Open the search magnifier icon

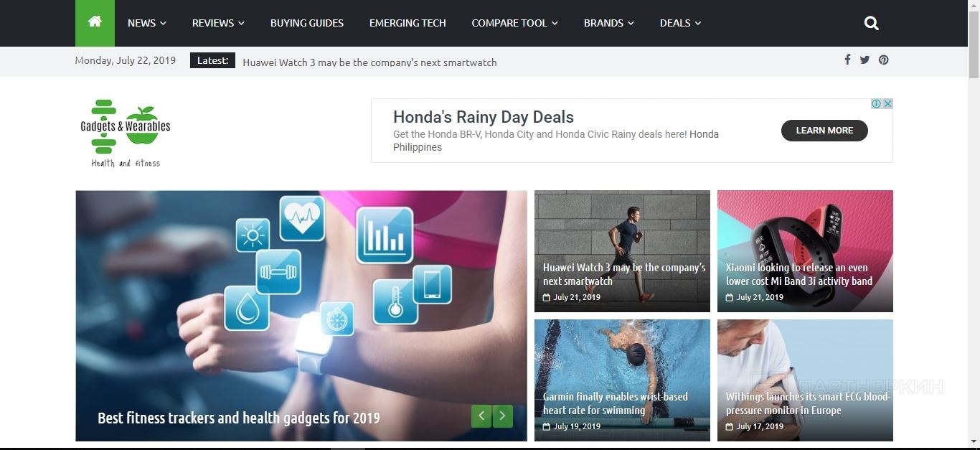(x=872, y=23)
